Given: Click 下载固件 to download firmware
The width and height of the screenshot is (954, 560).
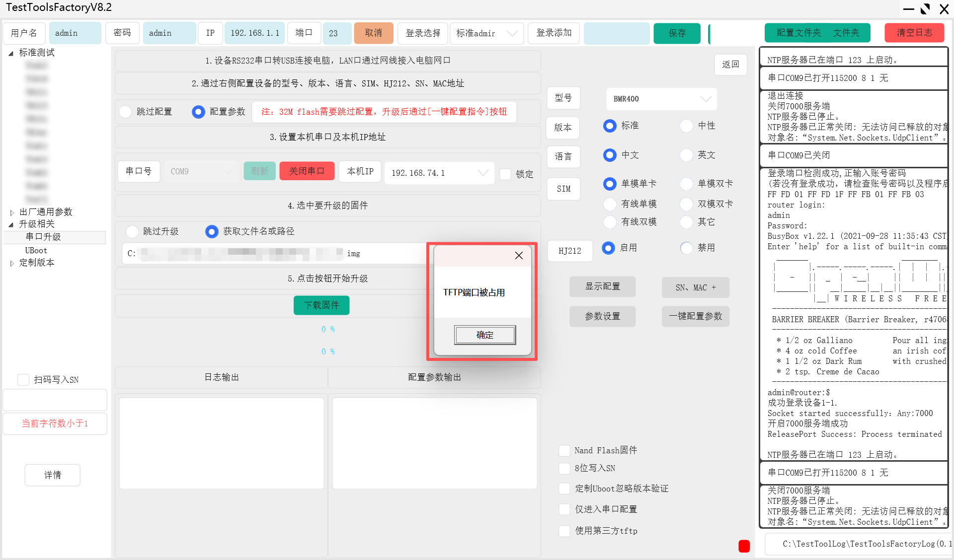Looking at the screenshot, I should [x=321, y=305].
